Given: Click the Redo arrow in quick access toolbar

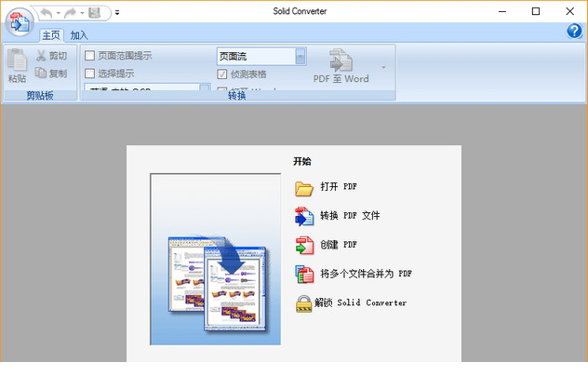Looking at the screenshot, I should (70, 13).
